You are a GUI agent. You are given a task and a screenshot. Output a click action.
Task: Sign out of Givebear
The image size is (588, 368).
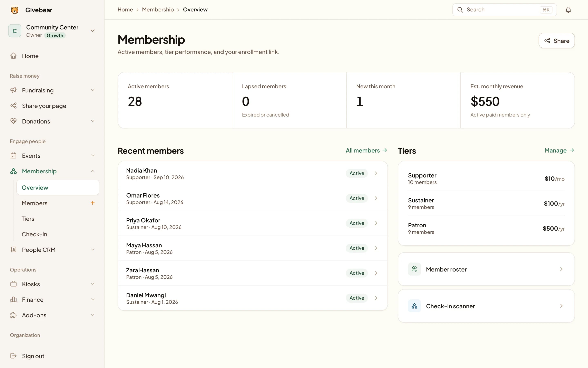[52, 356]
